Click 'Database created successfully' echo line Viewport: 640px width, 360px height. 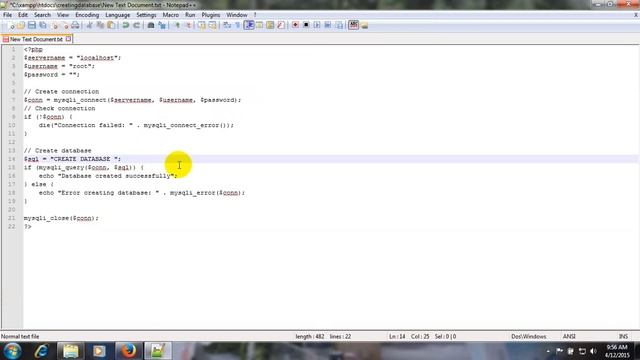click(x=108, y=176)
